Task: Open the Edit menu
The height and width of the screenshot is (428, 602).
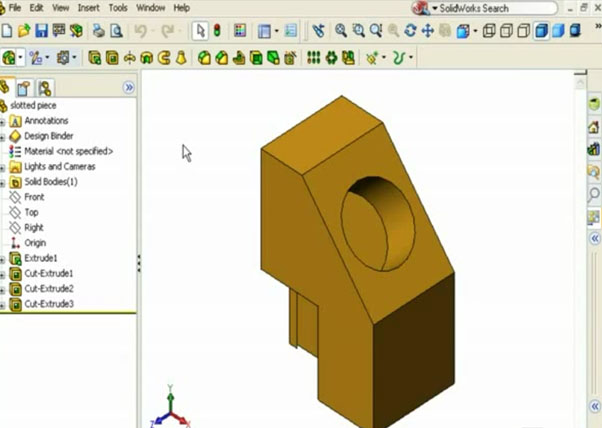Action: [x=36, y=8]
